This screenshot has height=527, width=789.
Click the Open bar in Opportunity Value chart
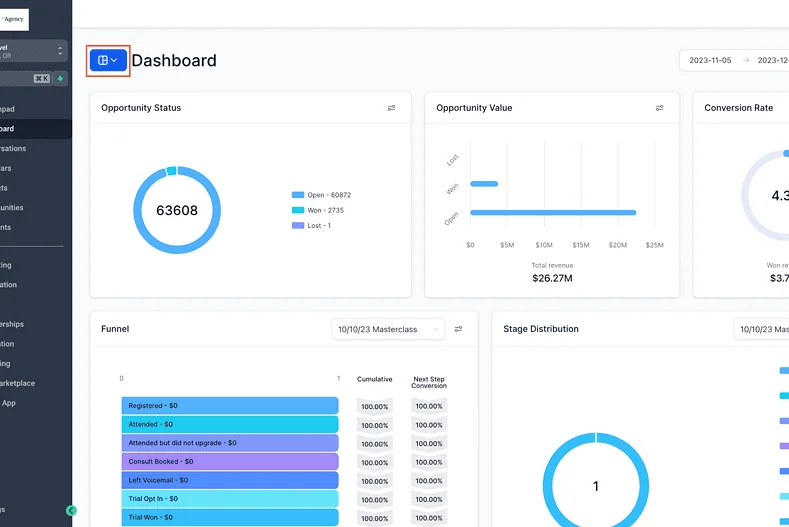tap(552, 212)
